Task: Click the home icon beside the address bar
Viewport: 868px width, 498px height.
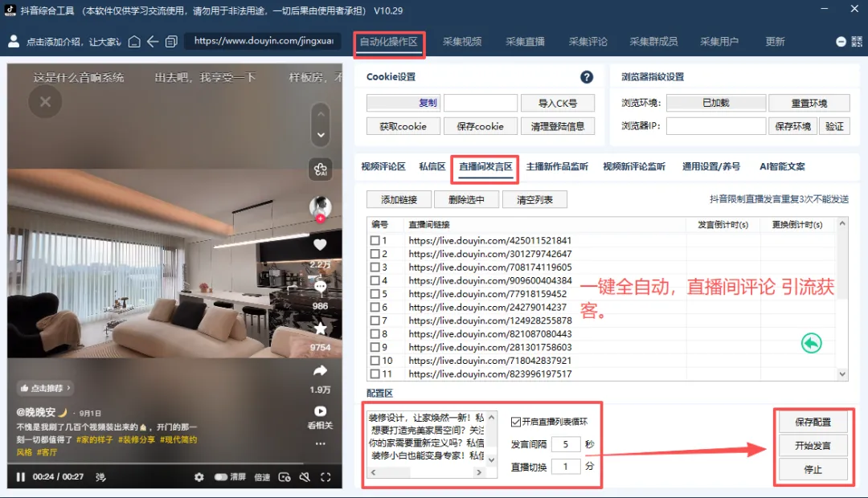Action: (x=134, y=41)
